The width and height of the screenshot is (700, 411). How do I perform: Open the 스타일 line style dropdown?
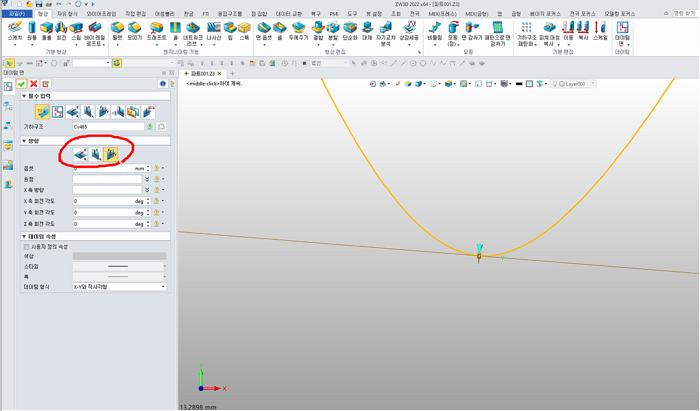click(119, 266)
